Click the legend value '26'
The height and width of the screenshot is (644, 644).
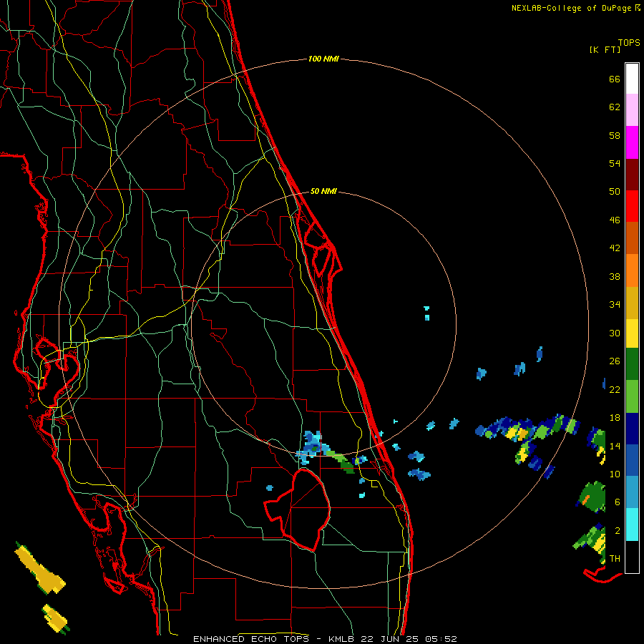point(615,361)
